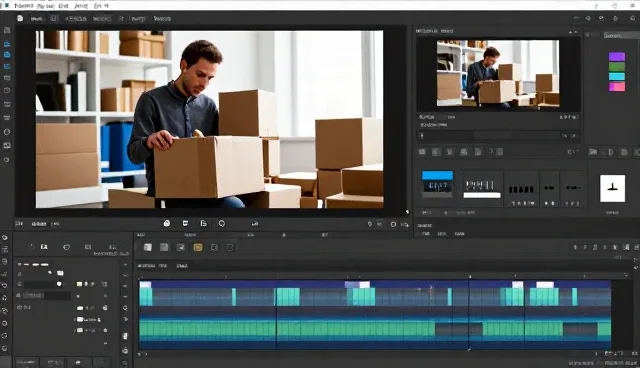640x368 pixels.
Task: Select the first teal video clip on timeline
Action: point(146,297)
